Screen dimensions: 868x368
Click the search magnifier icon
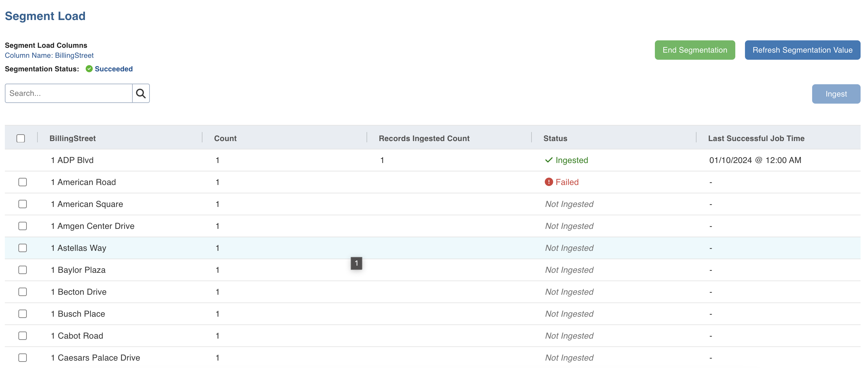click(x=141, y=93)
